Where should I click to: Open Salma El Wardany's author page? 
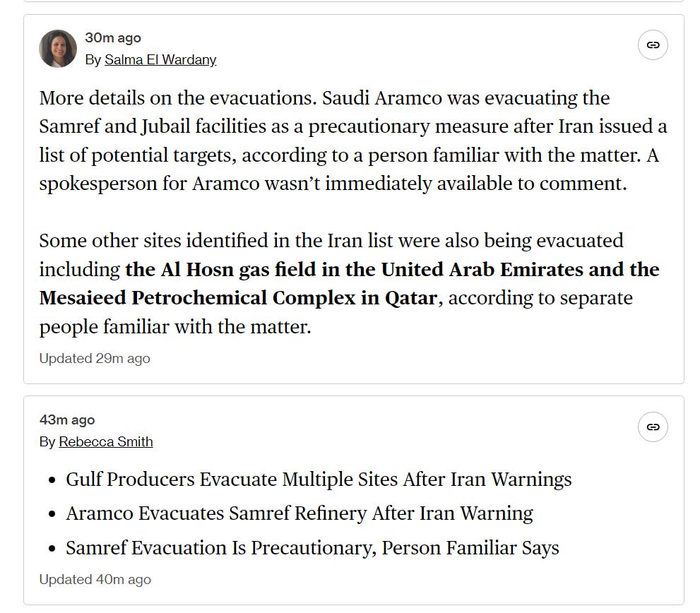point(160,60)
